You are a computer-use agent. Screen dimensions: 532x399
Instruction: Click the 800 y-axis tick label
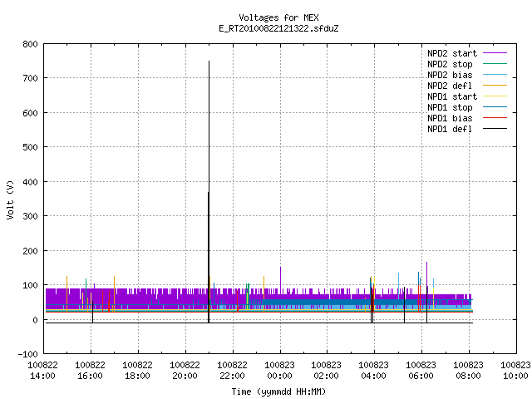point(30,44)
